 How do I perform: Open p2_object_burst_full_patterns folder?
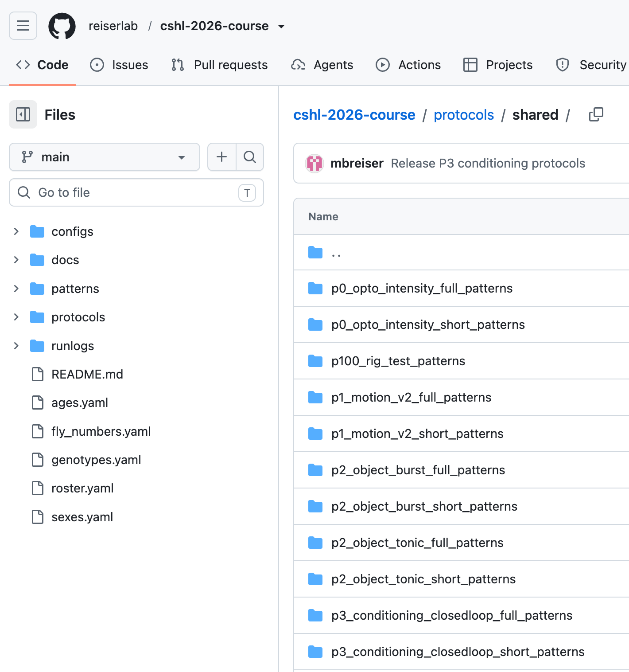click(418, 470)
